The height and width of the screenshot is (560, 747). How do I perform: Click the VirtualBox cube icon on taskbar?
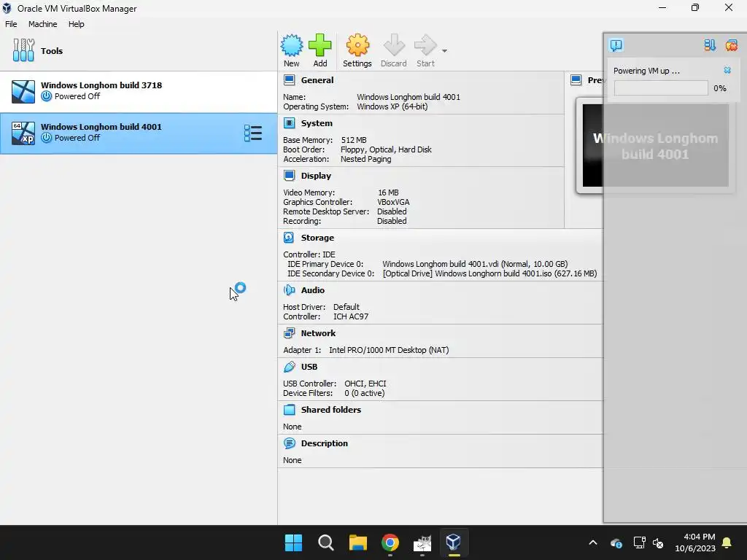tap(454, 542)
